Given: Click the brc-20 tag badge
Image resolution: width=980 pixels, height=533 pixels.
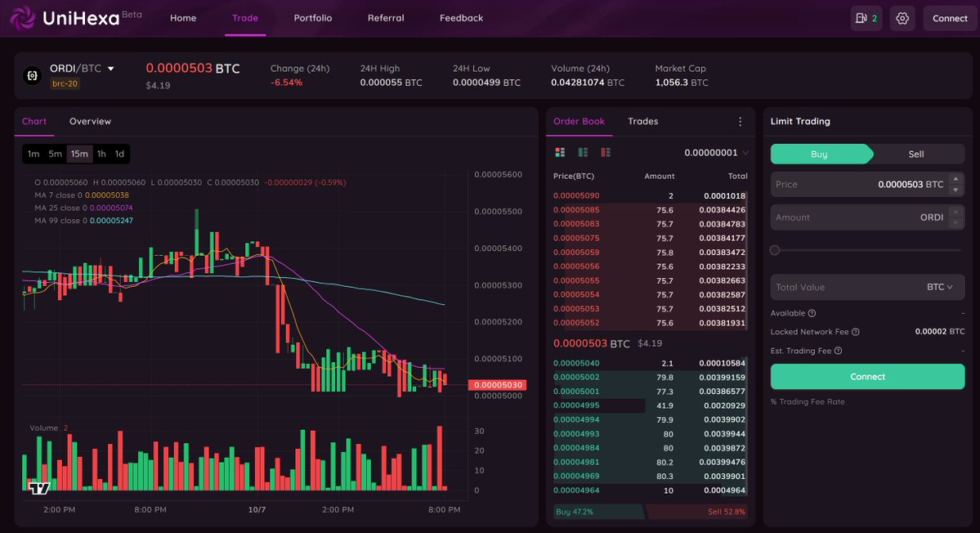Looking at the screenshot, I should click(x=65, y=83).
